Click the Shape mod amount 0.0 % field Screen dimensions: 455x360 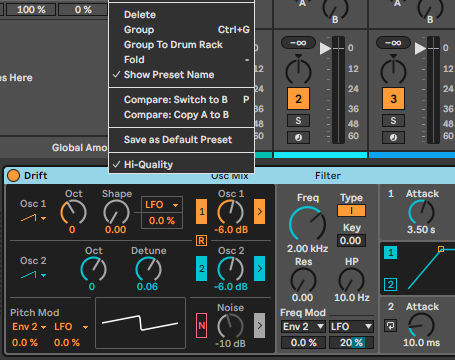162,221
